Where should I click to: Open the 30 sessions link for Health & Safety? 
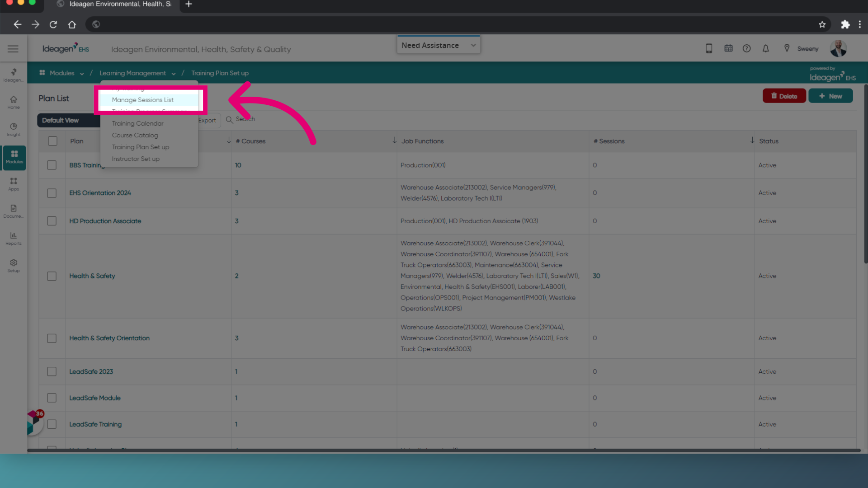click(596, 276)
